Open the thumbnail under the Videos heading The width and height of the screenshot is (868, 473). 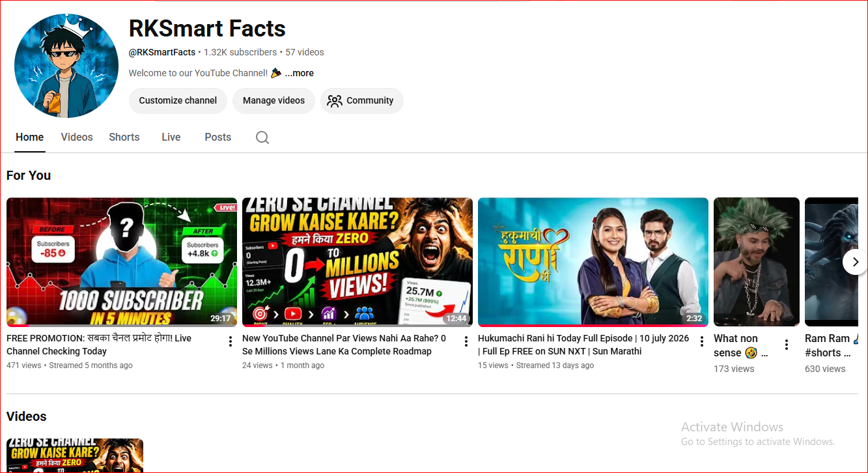75,455
